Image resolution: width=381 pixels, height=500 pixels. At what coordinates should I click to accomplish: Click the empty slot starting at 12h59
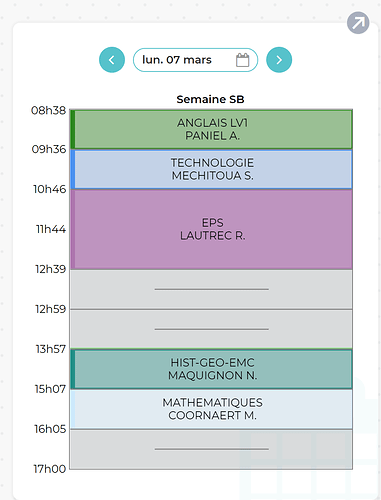click(211, 329)
